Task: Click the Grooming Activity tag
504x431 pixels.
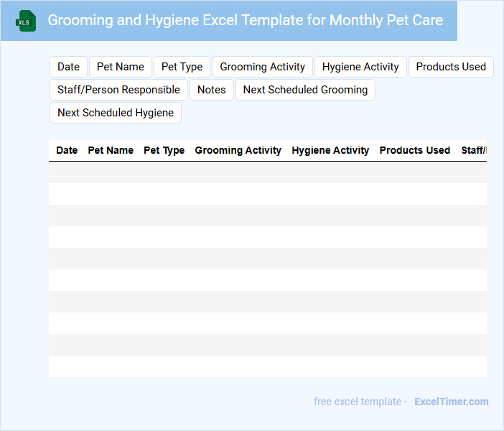Action: [262, 67]
